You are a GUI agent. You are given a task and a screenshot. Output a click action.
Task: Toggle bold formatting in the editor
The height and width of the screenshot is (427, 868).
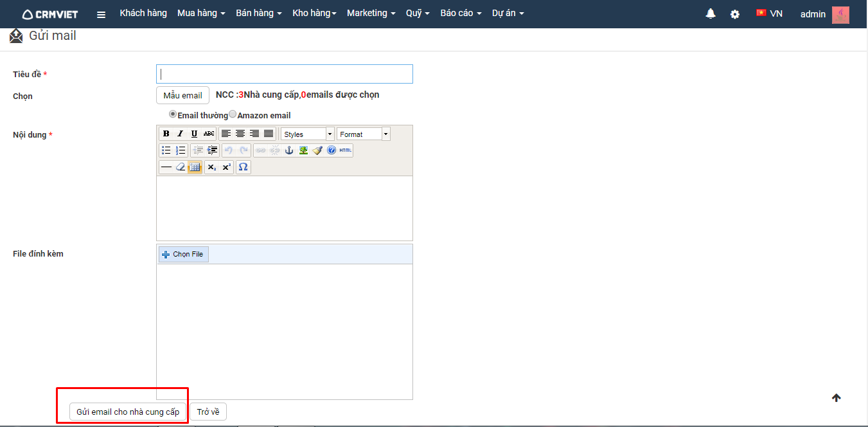166,134
